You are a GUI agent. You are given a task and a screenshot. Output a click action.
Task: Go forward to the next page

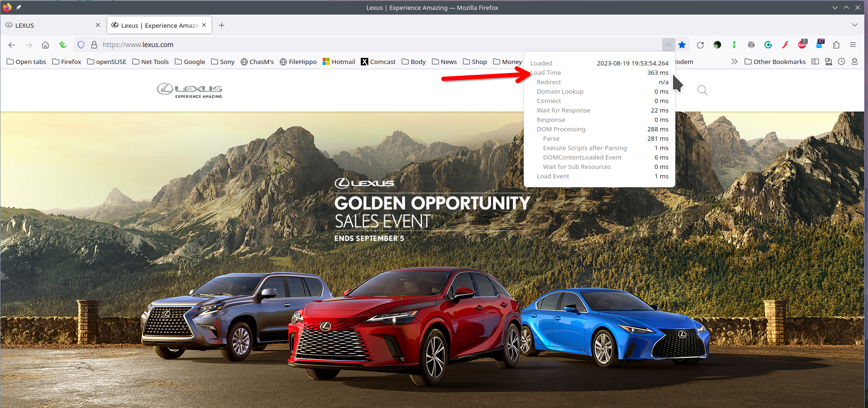coord(29,45)
